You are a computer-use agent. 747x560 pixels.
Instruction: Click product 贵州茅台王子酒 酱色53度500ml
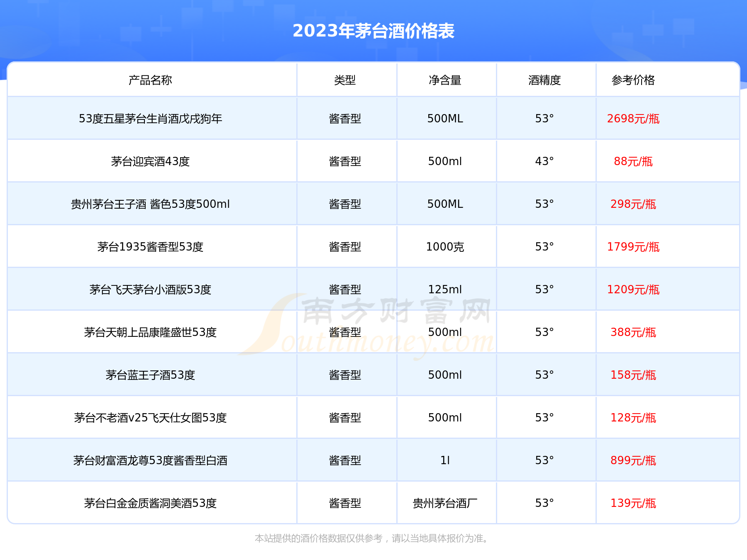(x=150, y=204)
